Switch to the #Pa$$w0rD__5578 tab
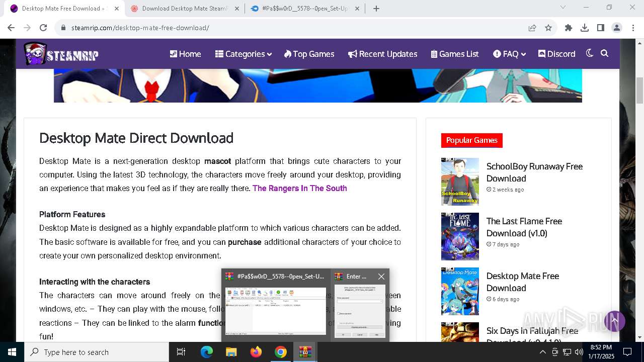This screenshot has width=644, height=362. point(305,9)
